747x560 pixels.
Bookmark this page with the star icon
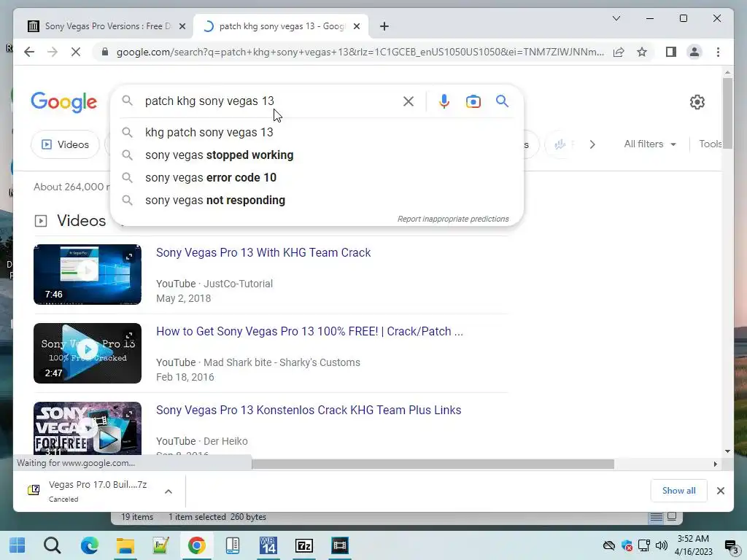tap(642, 52)
